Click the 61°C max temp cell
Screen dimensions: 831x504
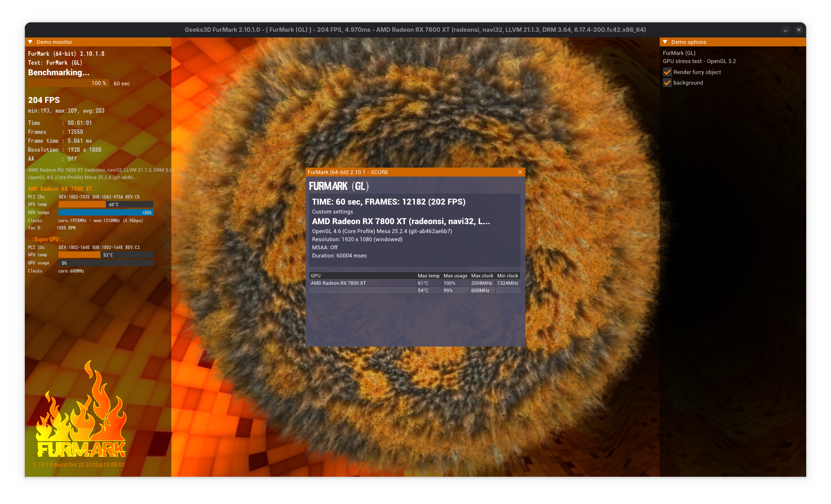[x=423, y=283]
